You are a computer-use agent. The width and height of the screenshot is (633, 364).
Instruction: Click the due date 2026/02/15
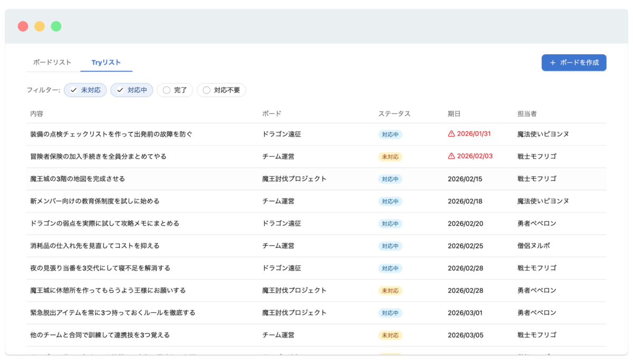(x=465, y=179)
